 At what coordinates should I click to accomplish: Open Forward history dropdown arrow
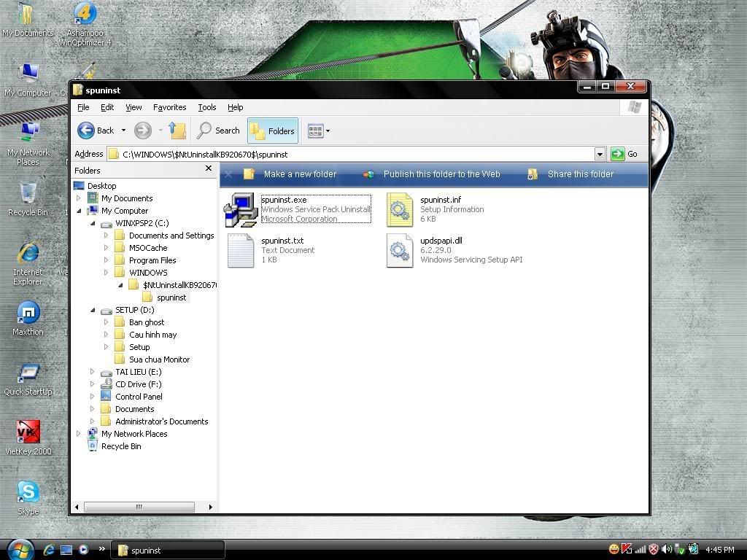click(x=160, y=130)
